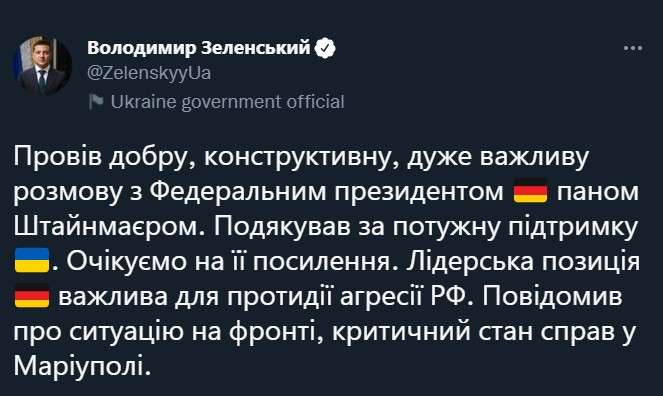
Task: Open the Володимир Зеленський display name link
Action: [199, 48]
